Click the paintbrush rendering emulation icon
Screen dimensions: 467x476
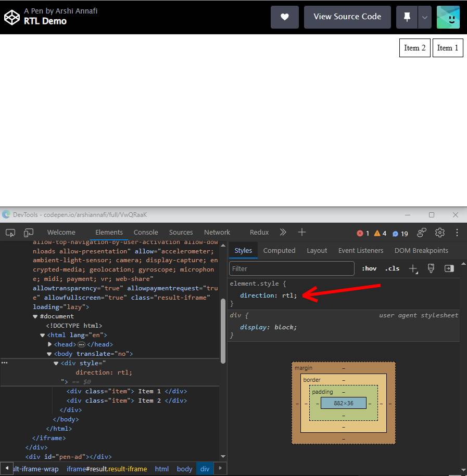pos(431,268)
